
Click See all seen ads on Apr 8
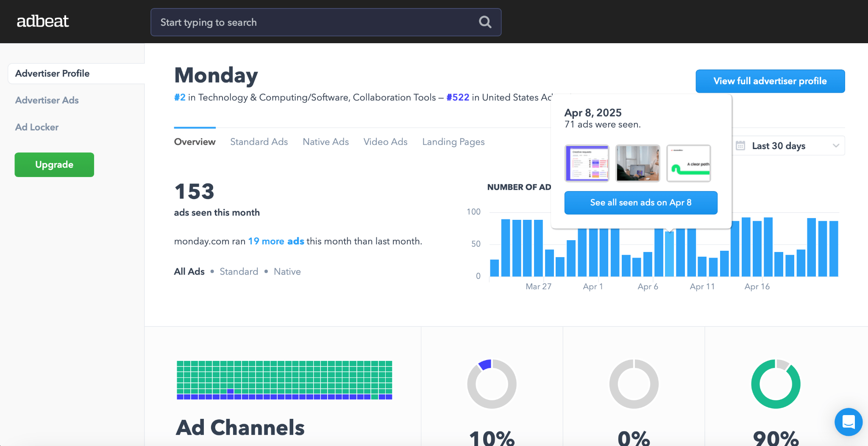pos(640,202)
